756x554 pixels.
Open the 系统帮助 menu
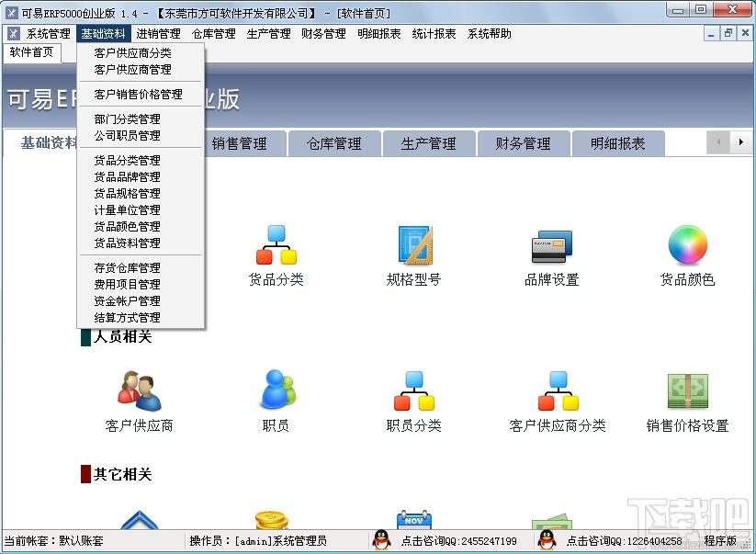(490, 33)
